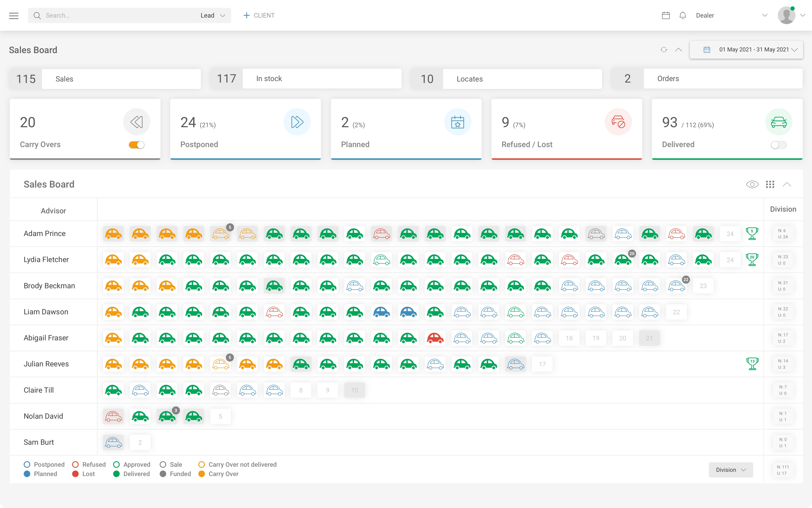Toggle the Delivered legend filter
The image size is (812, 508).
tap(132, 474)
